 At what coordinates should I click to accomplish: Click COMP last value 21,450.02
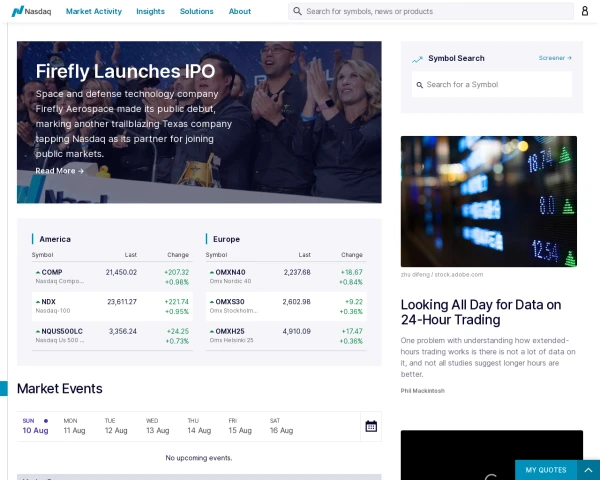point(121,272)
